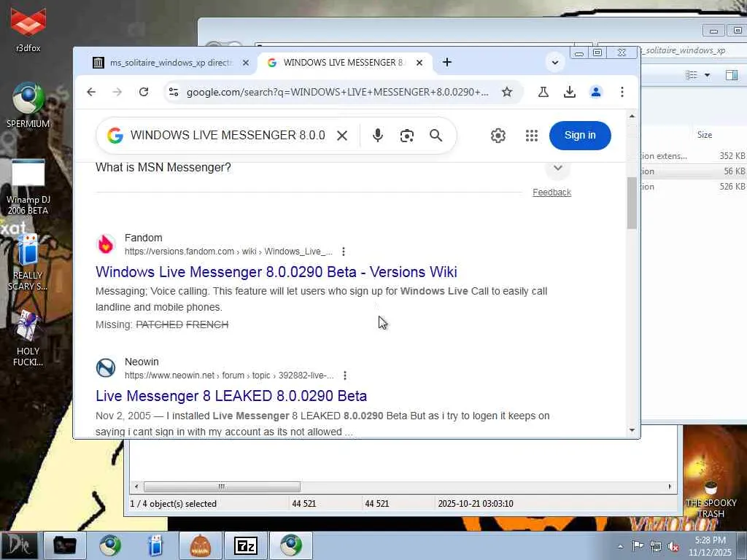747x560 pixels.
Task: Sign in to Google
Action: 580,135
